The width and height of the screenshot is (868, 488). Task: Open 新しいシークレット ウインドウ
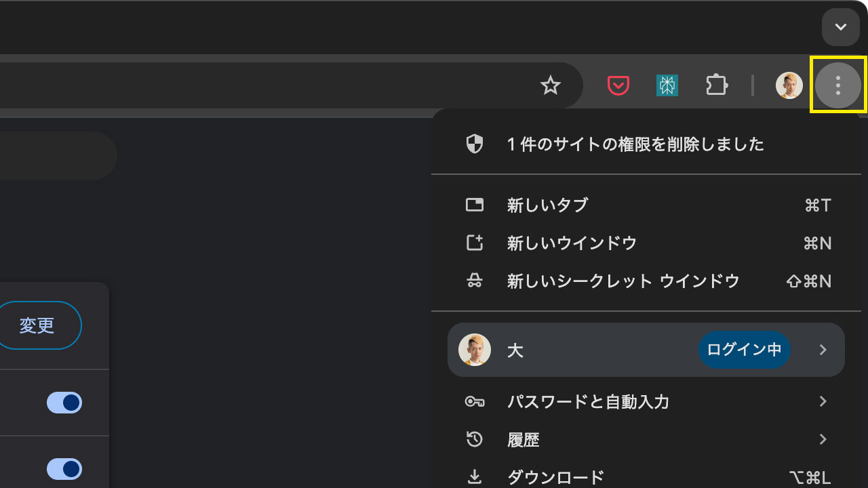623,281
